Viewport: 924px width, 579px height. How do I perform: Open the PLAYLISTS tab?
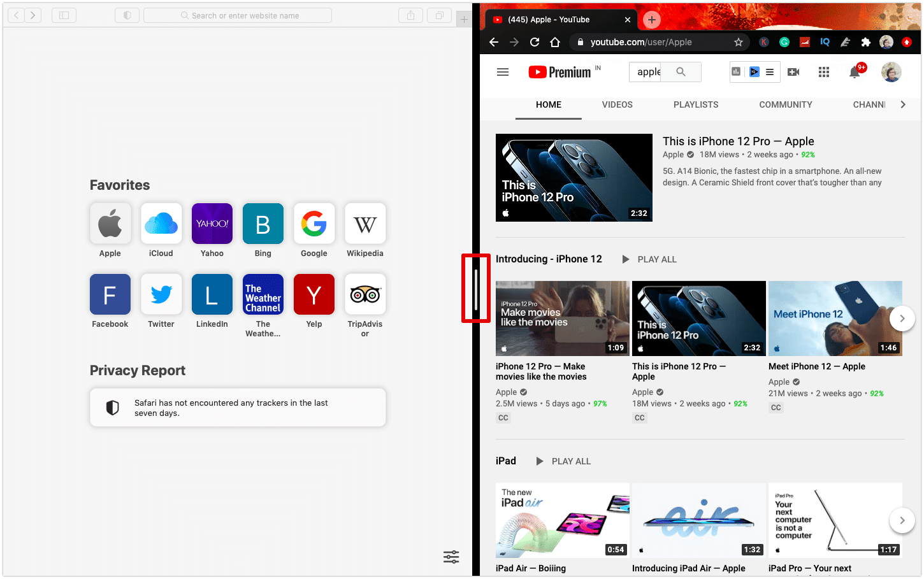pos(696,104)
